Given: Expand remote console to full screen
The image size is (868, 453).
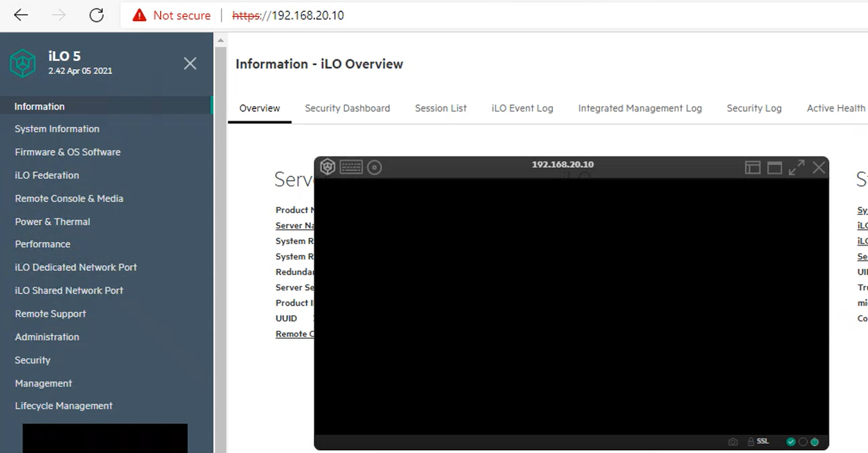Looking at the screenshot, I should pos(796,167).
